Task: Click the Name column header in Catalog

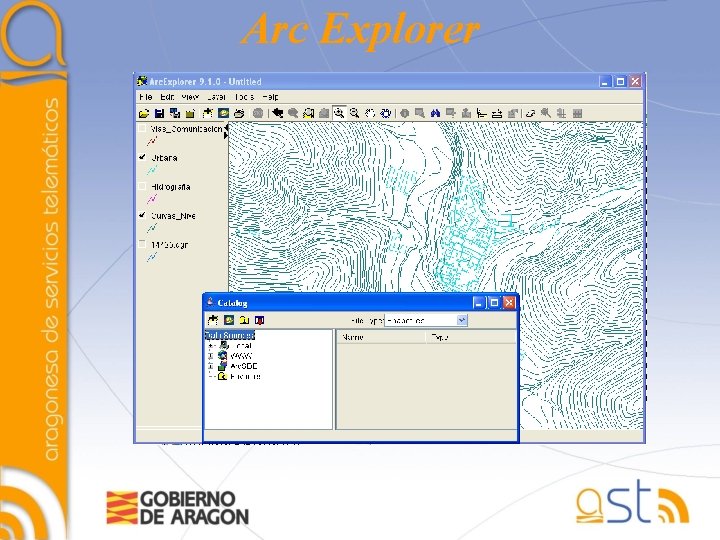Action: click(x=381, y=337)
